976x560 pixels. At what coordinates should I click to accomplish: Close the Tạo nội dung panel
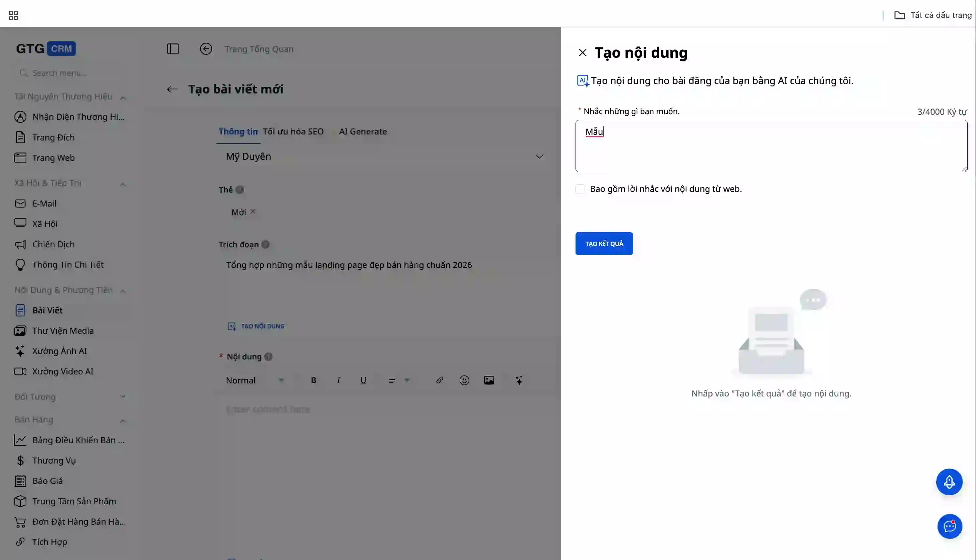point(582,53)
